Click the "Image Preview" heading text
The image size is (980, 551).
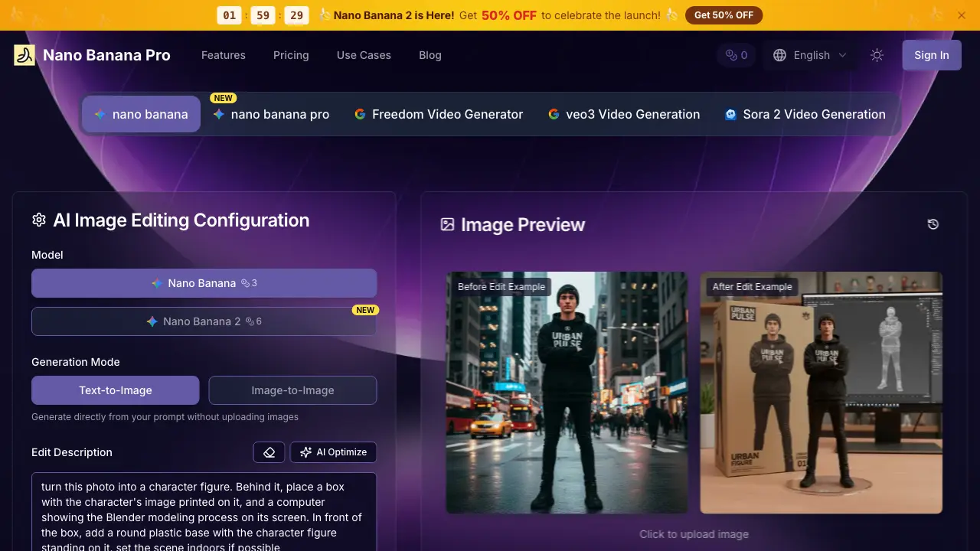tap(523, 224)
